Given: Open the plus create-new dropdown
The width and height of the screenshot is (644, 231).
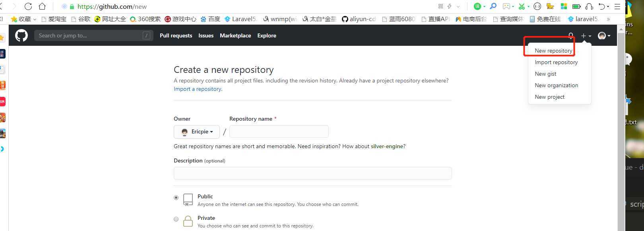Looking at the screenshot, I should pyautogui.click(x=586, y=36).
